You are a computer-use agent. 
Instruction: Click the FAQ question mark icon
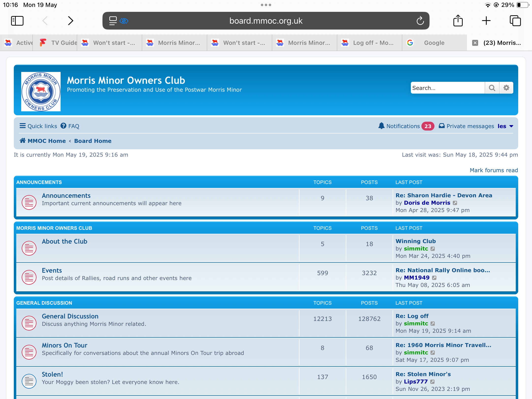point(64,126)
